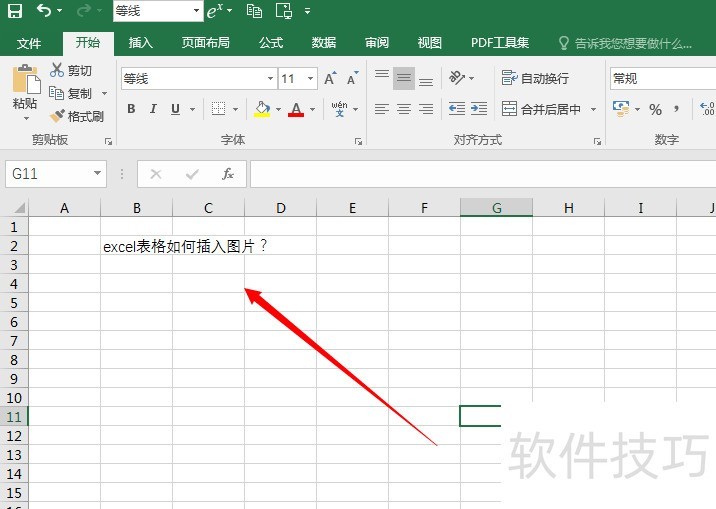Switch to 公式 (Formulas) tab
Viewport: 716px width, 509px height.
tap(271, 43)
